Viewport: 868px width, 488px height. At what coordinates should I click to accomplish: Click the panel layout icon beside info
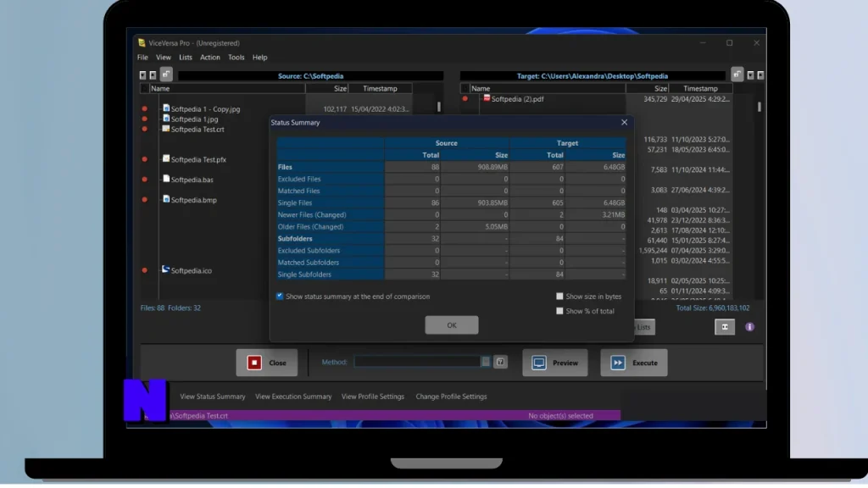point(725,327)
